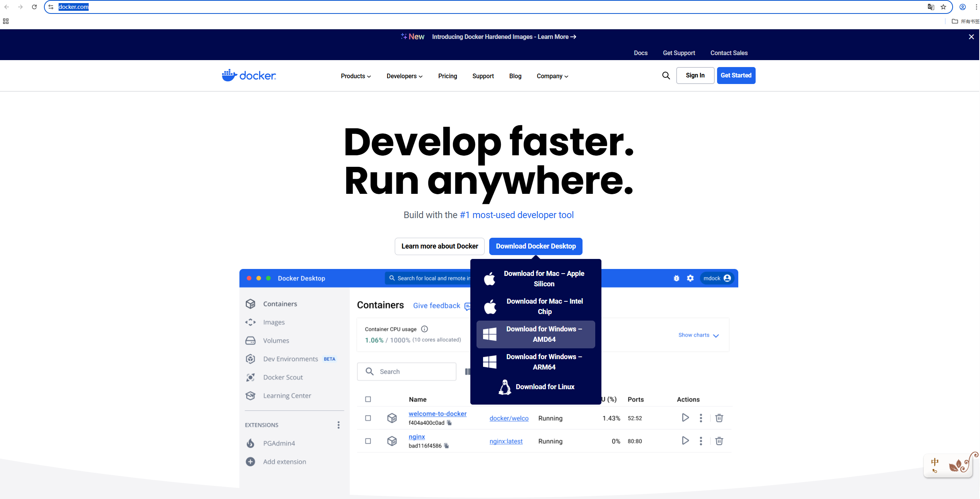Open the Company dropdown menu
This screenshot has width=980, height=499.
552,76
